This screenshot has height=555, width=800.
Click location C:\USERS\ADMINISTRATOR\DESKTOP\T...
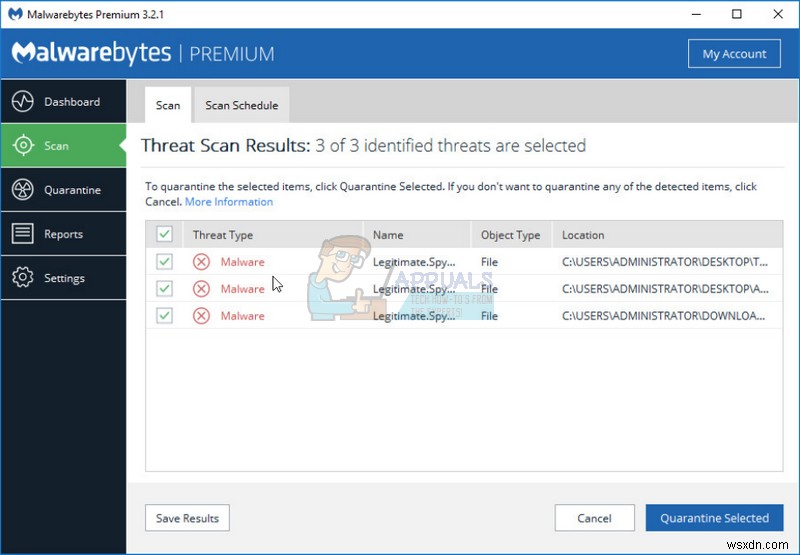(x=665, y=262)
